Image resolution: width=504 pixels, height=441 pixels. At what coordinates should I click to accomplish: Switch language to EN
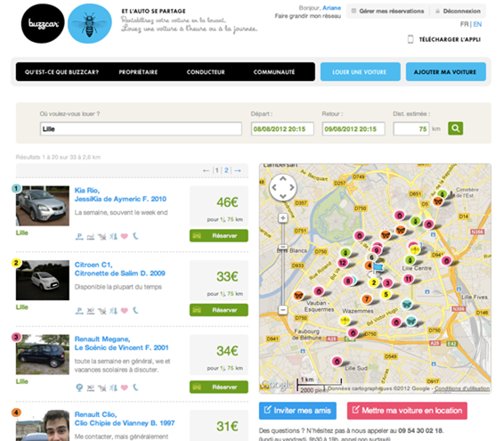point(477,24)
